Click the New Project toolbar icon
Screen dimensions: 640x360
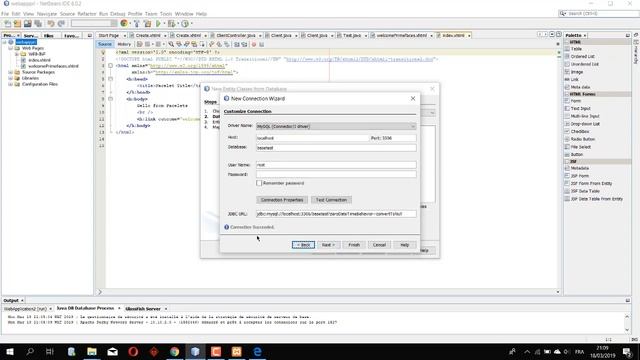pos(17,24)
